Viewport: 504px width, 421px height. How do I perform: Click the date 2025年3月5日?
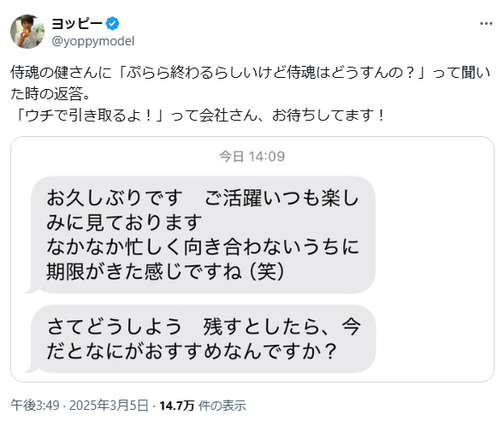109,406
